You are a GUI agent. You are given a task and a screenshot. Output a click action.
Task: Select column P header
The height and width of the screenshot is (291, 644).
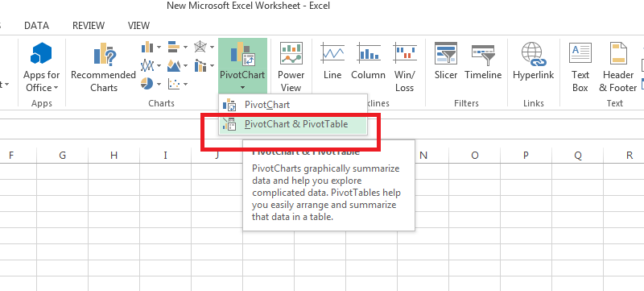526,156
